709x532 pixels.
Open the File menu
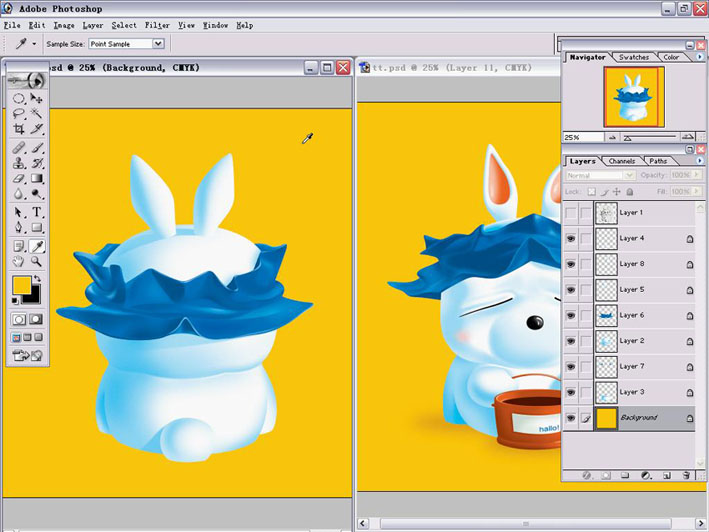(x=12, y=25)
